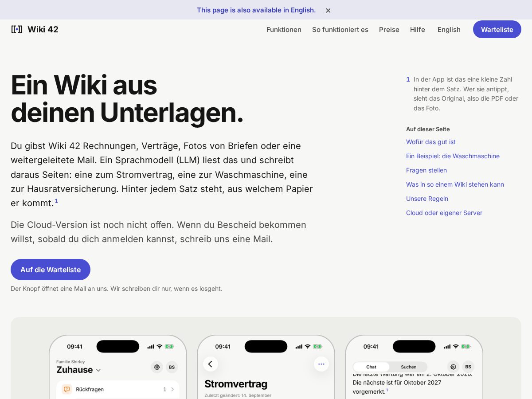
Task: Dismiss the English availability banner
Action: point(328,10)
